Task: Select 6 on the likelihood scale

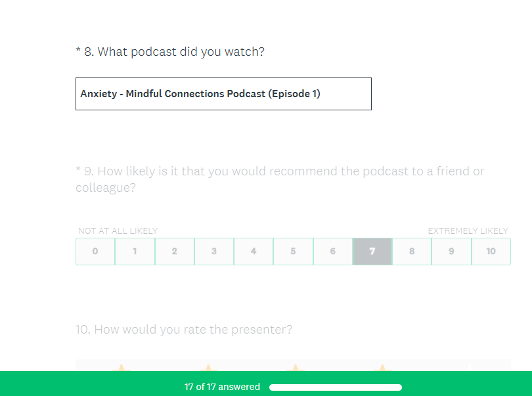Action: [x=333, y=252]
